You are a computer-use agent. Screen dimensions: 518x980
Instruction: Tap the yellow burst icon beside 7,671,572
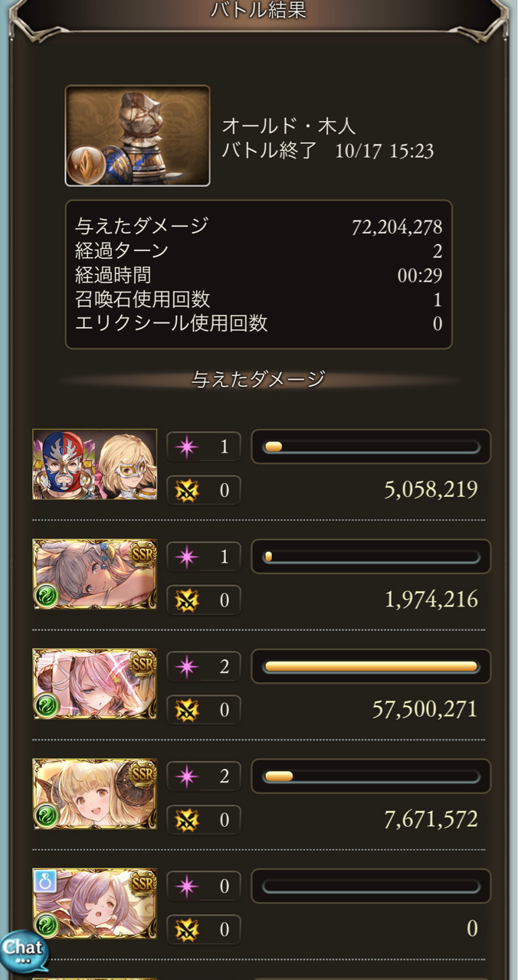coord(186,820)
